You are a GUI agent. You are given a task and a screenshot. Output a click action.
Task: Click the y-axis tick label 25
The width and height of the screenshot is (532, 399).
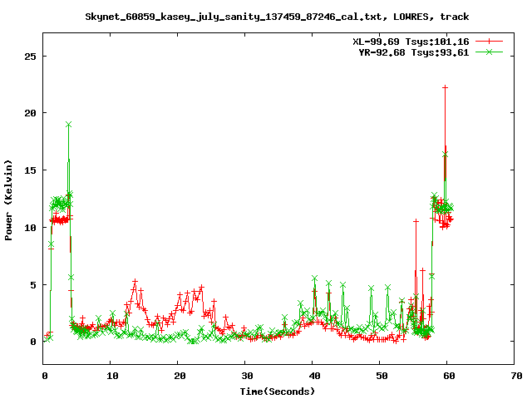(30, 57)
